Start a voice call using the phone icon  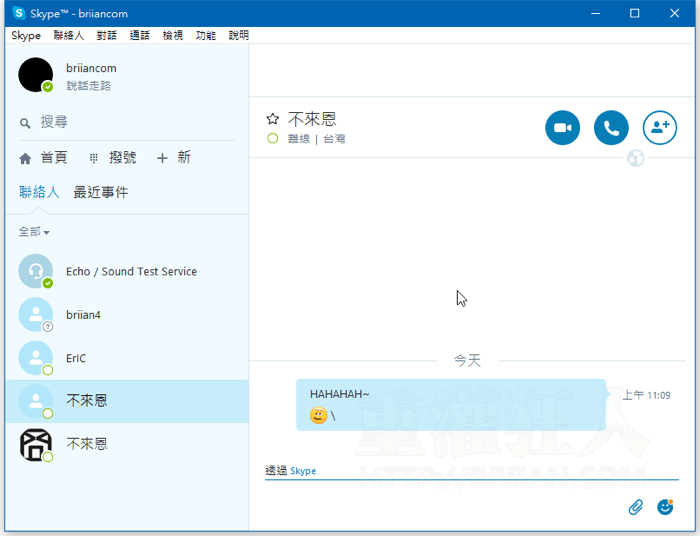[611, 128]
